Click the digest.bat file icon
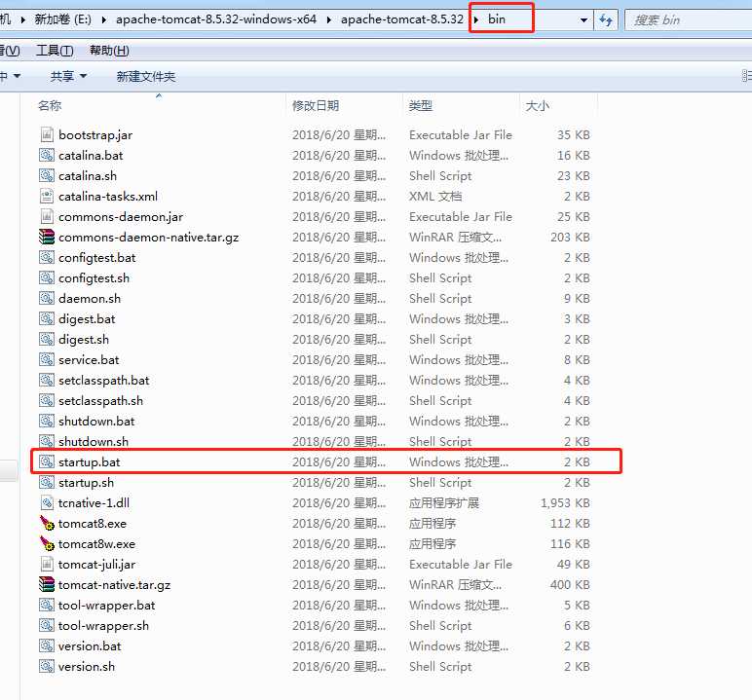752x700 pixels. (x=47, y=318)
